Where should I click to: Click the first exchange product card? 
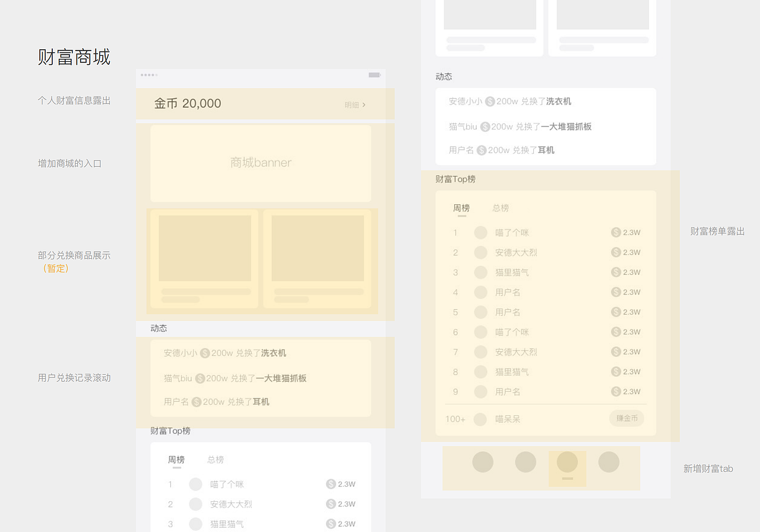click(x=204, y=260)
